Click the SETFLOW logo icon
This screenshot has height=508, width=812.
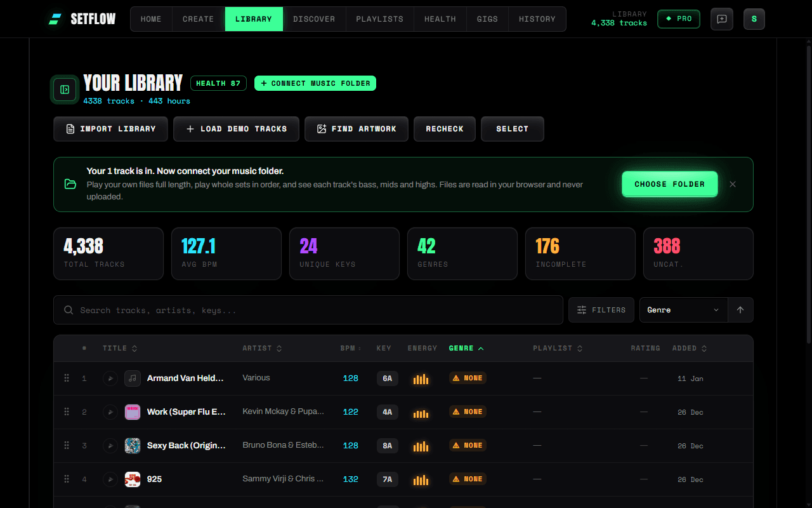(x=55, y=19)
